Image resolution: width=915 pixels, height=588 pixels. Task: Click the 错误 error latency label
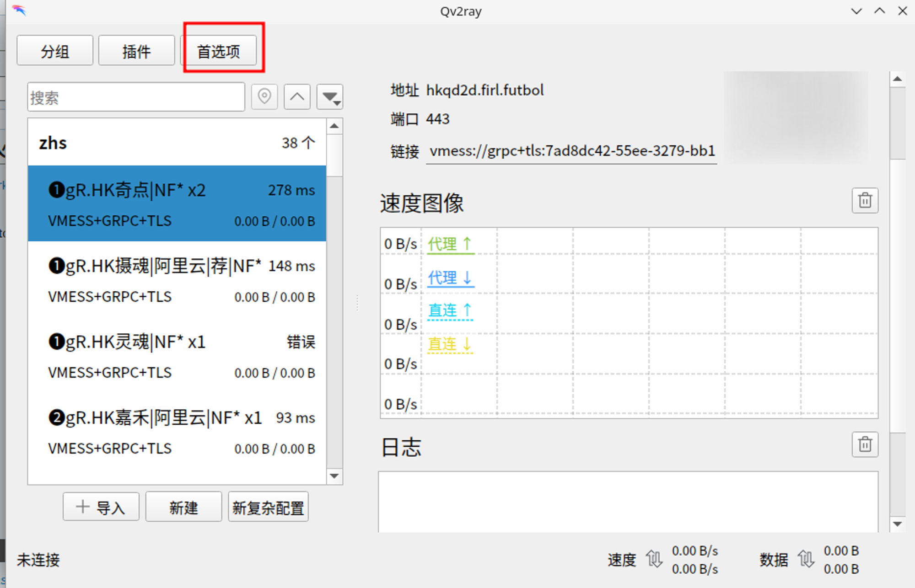[301, 342]
